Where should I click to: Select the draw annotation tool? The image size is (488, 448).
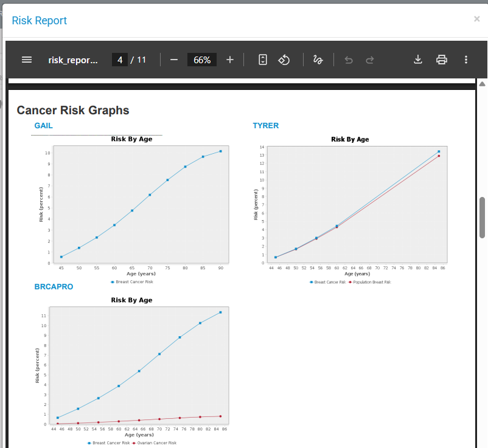[x=318, y=60]
